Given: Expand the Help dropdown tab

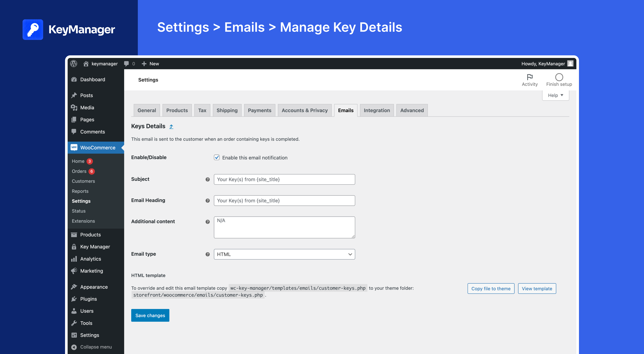Looking at the screenshot, I should pos(555,95).
